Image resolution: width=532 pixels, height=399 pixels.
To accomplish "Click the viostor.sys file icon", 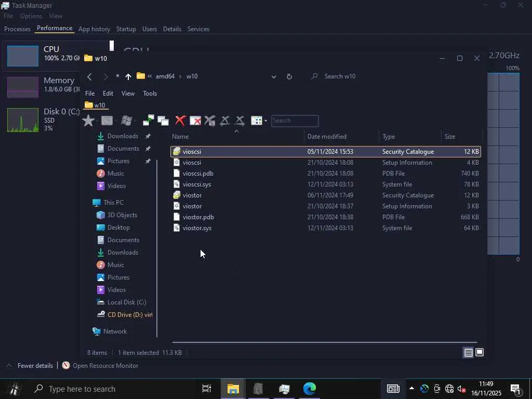I will tap(177, 228).
